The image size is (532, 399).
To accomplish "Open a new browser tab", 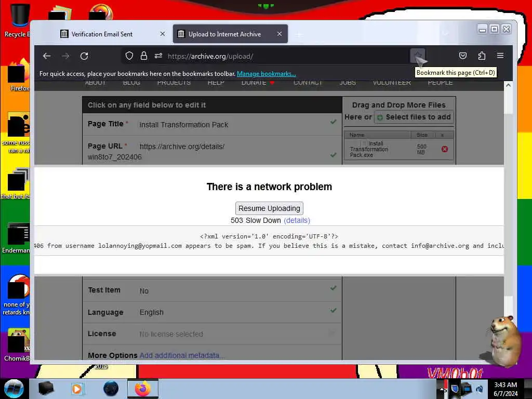I will point(299,34).
